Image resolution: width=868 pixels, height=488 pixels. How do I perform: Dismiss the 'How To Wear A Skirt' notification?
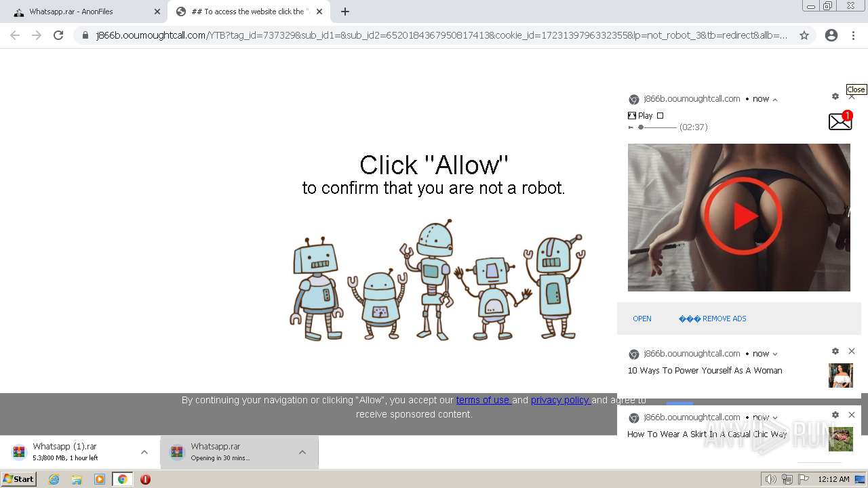click(x=852, y=415)
